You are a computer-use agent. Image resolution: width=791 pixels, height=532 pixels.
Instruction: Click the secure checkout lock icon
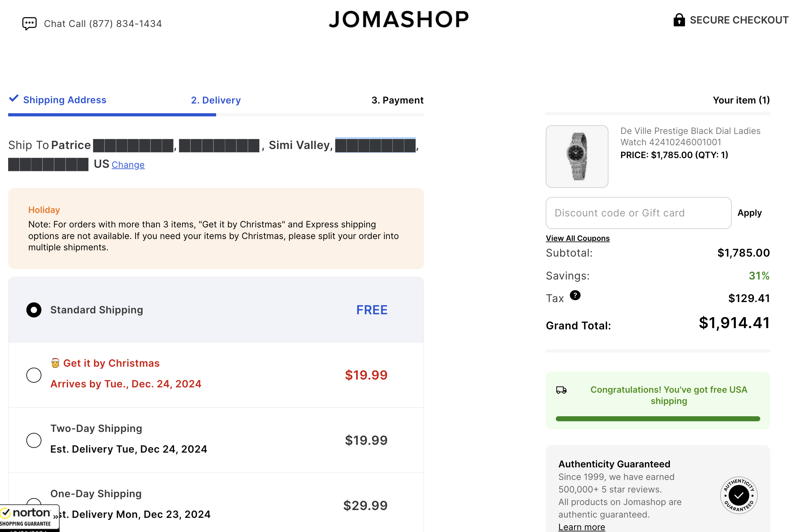[x=679, y=20]
